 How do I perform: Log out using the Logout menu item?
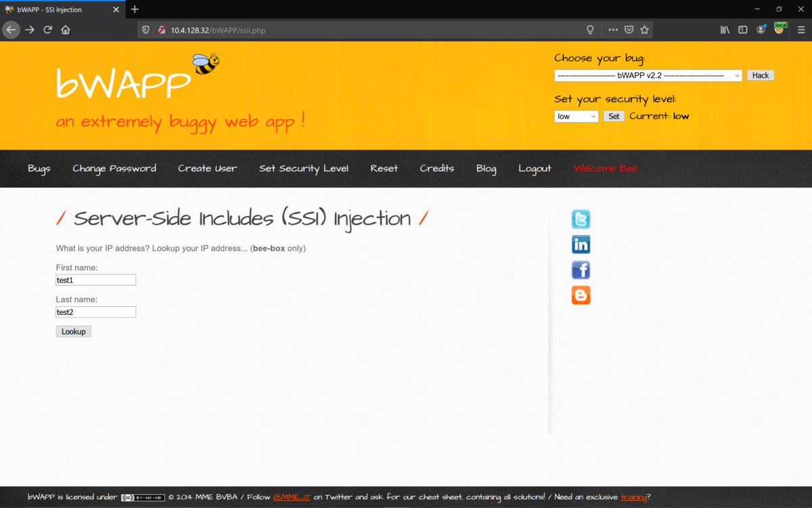(x=535, y=169)
